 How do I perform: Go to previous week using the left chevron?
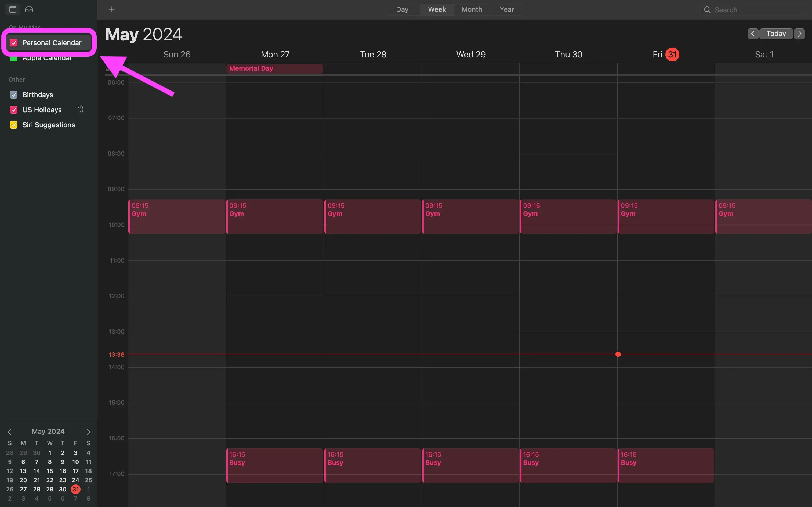click(753, 33)
